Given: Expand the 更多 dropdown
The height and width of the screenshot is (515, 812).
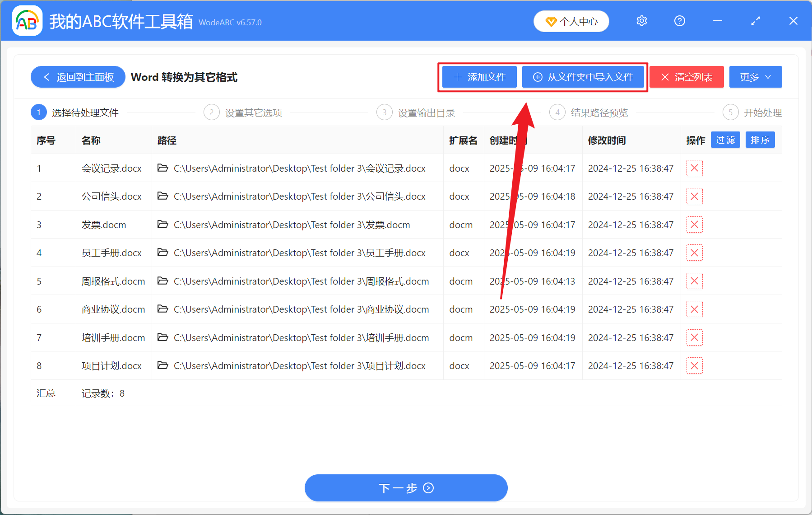Looking at the screenshot, I should (x=756, y=77).
